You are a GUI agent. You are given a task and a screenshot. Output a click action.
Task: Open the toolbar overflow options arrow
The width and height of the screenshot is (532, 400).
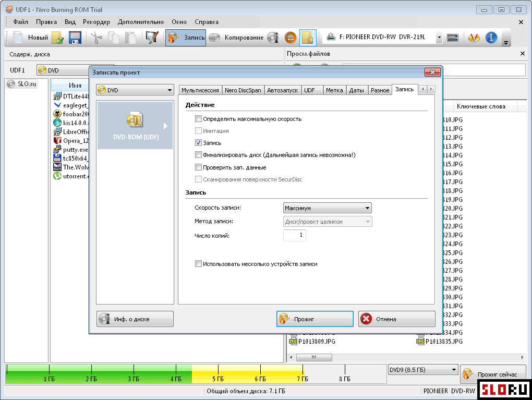point(506,43)
